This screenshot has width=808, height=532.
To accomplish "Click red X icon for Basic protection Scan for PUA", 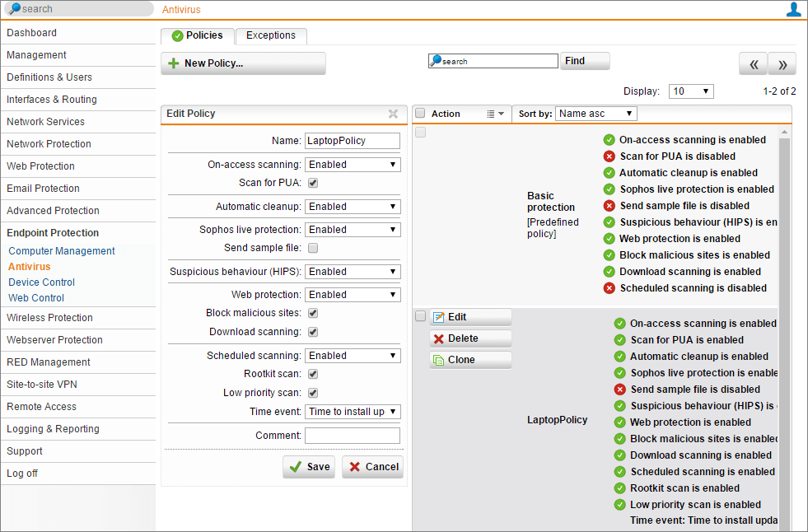I will tap(610, 156).
